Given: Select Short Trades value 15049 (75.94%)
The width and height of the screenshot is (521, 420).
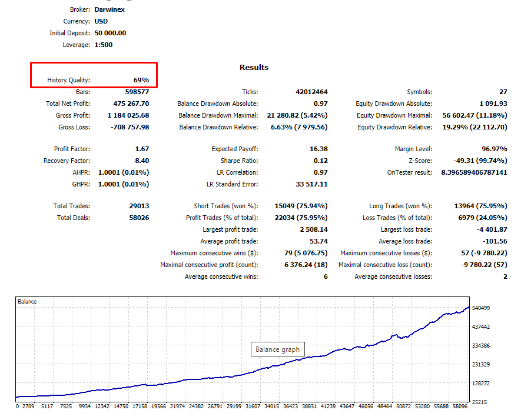Looking at the screenshot, I should [301, 206].
